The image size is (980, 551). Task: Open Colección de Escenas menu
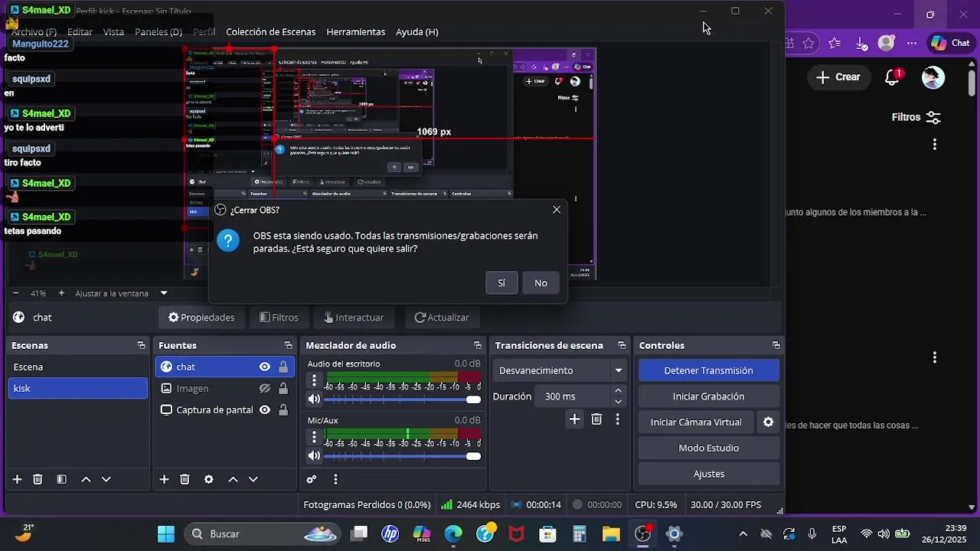pyautogui.click(x=270, y=32)
